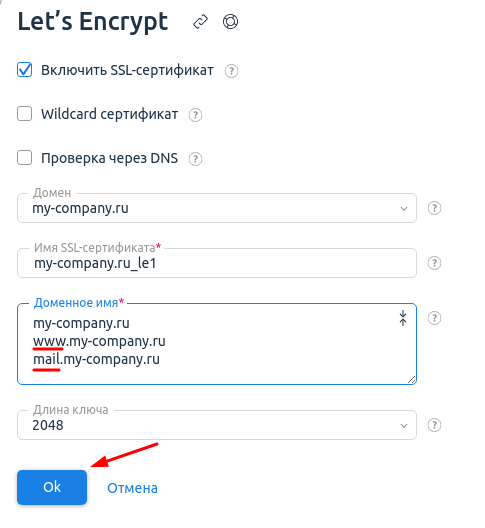Open help via lifebuoy icon
The image size is (485, 528).
tap(230, 22)
